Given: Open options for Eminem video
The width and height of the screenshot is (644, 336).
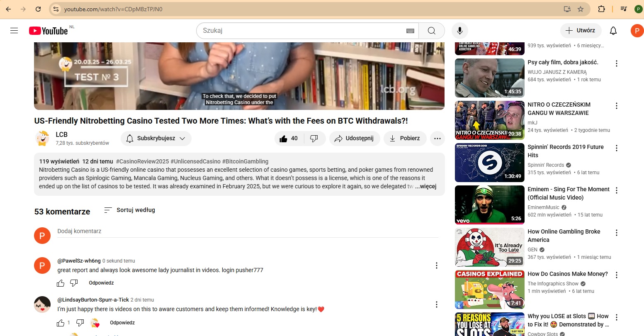Looking at the screenshot, I should coord(617,190).
